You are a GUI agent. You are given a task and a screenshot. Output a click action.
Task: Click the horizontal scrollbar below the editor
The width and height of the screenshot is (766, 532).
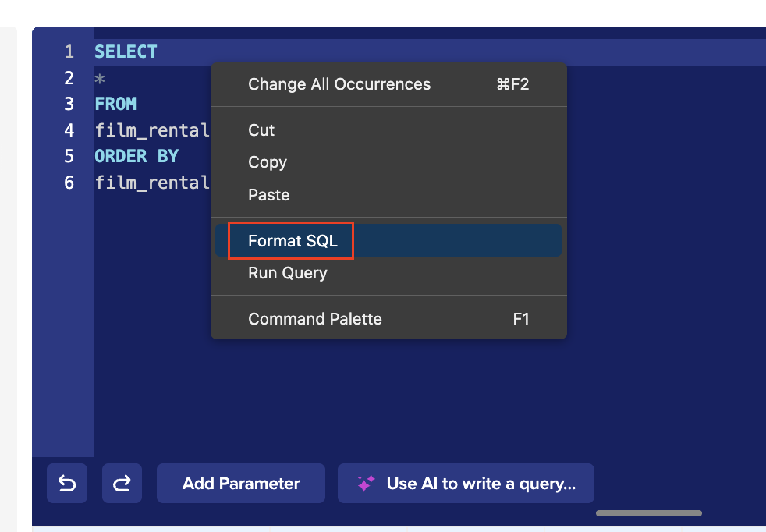pos(648,513)
